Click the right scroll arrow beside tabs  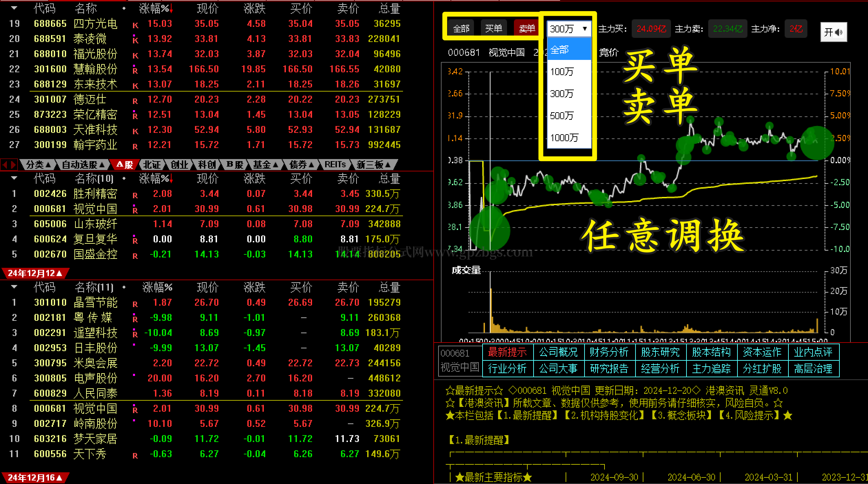click(x=13, y=165)
